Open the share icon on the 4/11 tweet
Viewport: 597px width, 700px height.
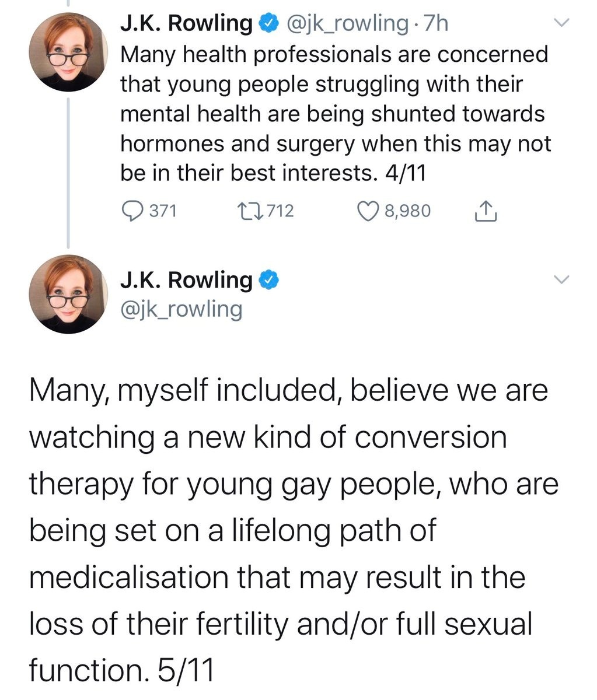(x=486, y=211)
